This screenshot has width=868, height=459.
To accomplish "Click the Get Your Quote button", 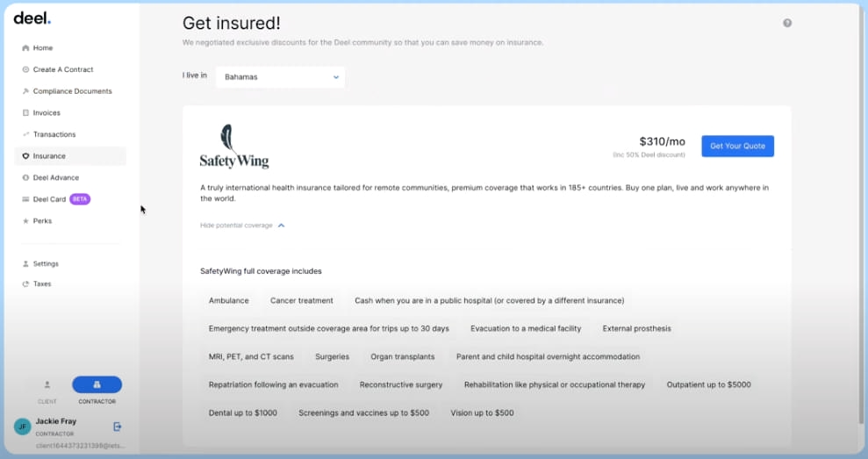I will (x=737, y=147).
